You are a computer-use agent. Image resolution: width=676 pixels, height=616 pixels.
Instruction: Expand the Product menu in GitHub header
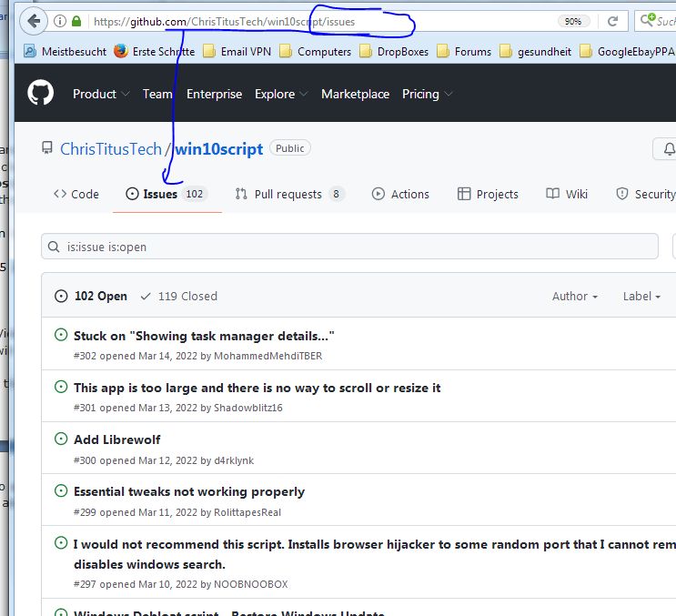[101, 94]
